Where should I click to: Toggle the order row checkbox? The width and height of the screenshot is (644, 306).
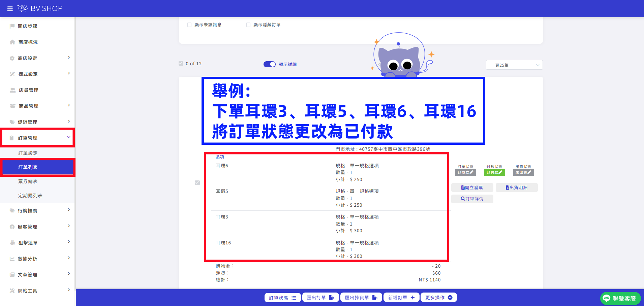[x=197, y=183]
